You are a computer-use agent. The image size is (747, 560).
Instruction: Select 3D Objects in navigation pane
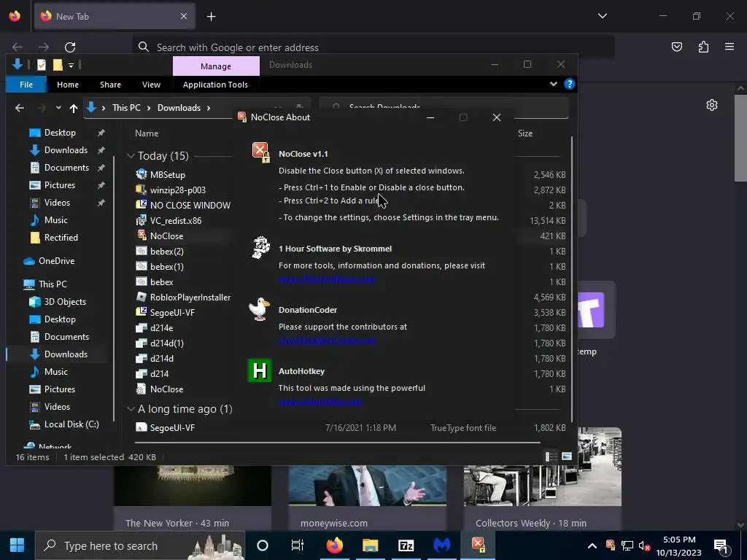pos(65,302)
